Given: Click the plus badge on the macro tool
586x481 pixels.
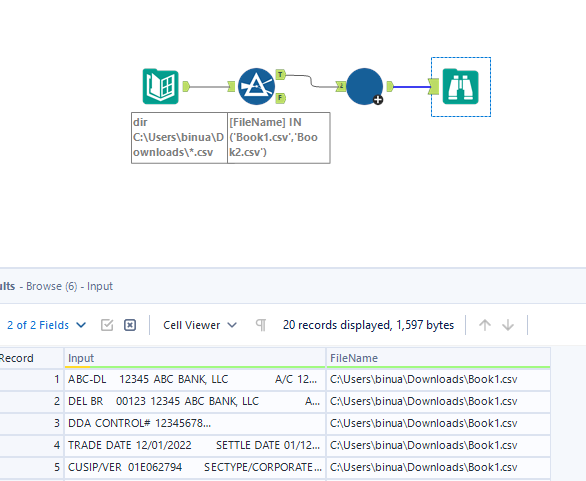Looking at the screenshot, I should pos(378,100).
